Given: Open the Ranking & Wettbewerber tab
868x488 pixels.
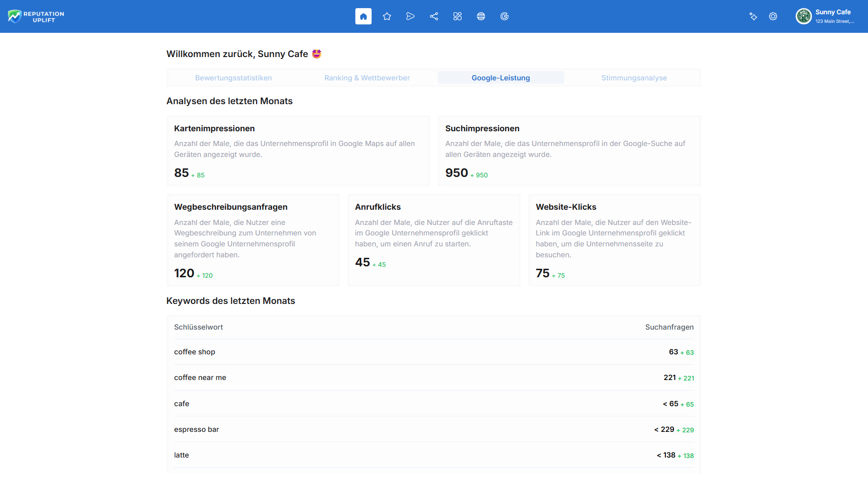Looking at the screenshot, I should point(367,78).
